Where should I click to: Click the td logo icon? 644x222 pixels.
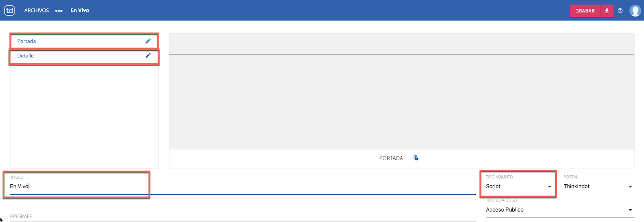tap(10, 10)
